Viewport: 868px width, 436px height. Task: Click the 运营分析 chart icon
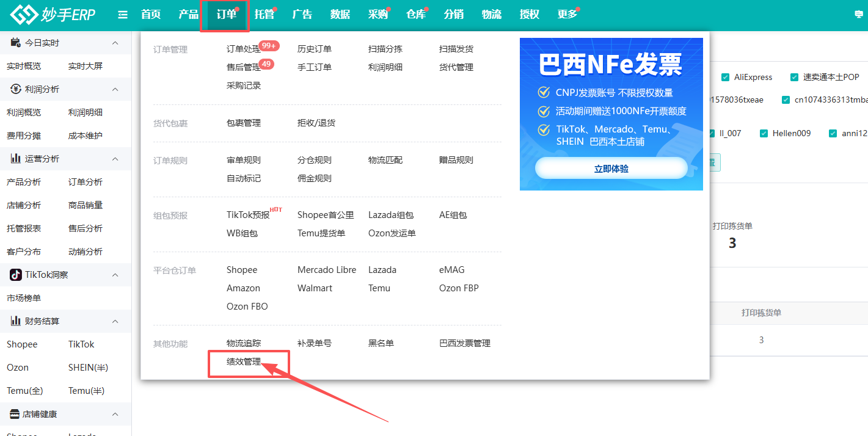15,159
